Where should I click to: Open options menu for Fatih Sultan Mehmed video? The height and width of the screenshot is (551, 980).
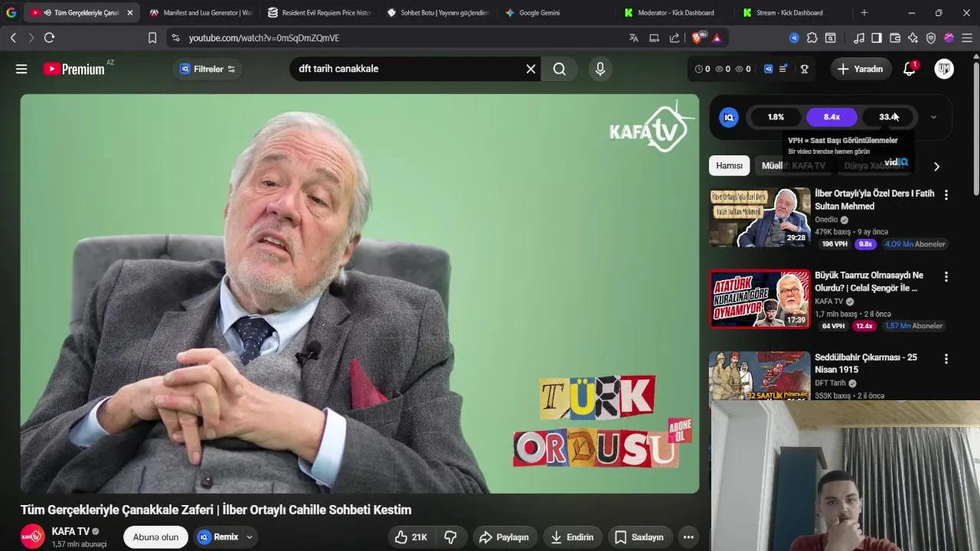coord(946,194)
